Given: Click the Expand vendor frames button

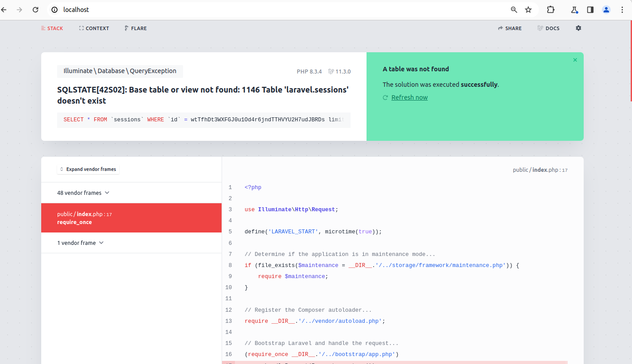Looking at the screenshot, I should pos(88,169).
